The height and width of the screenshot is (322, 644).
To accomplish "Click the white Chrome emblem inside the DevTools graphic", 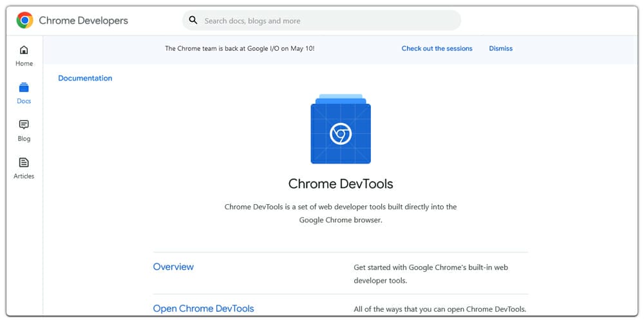I will pyautogui.click(x=341, y=134).
